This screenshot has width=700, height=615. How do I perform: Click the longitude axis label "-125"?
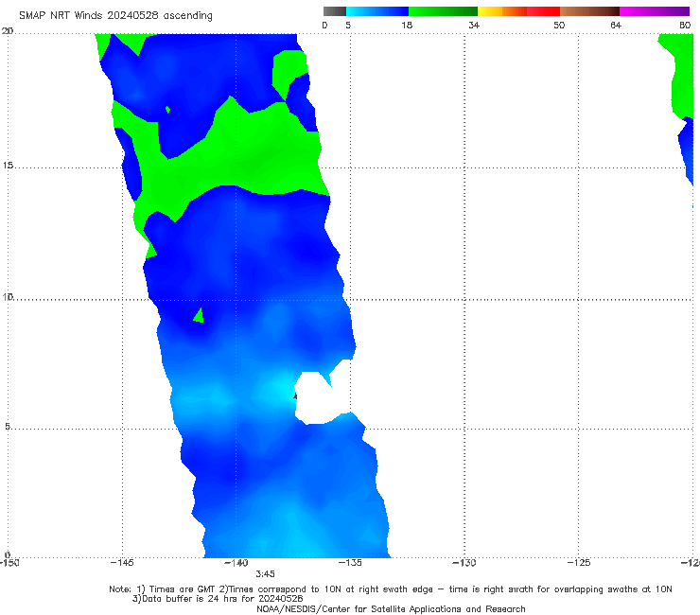click(x=579, y=563)
